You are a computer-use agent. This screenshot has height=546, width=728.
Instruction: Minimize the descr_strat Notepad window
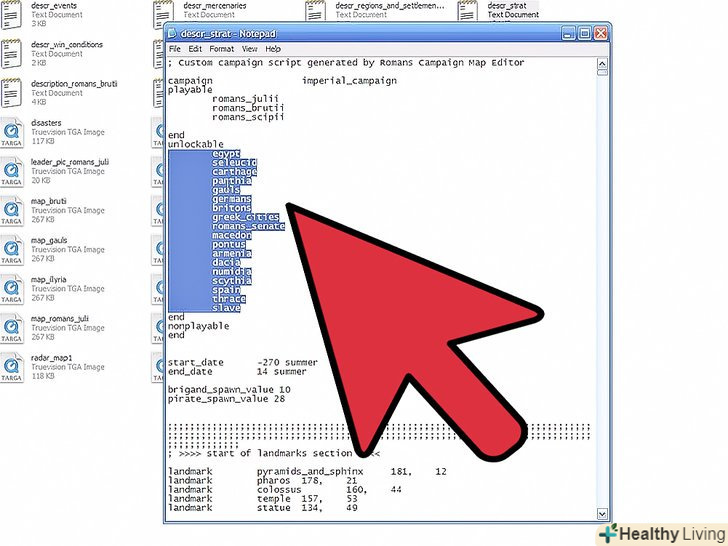pyautogui.click(x=568, y=33)
